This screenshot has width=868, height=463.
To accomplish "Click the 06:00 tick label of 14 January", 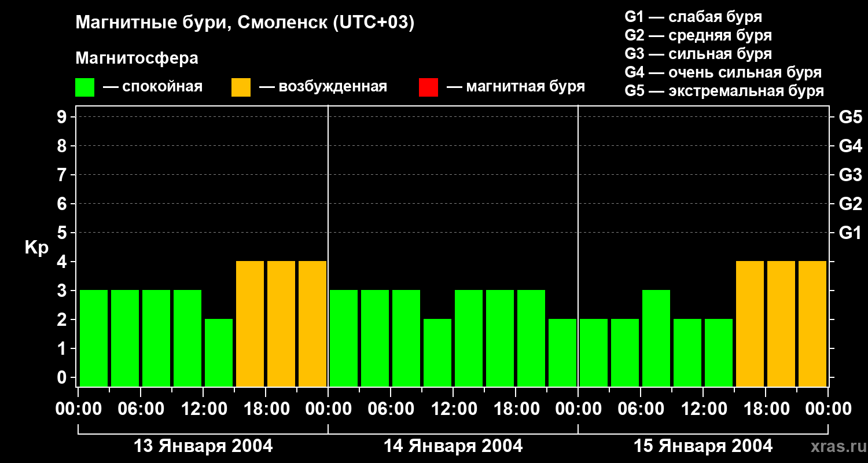I will (x=391, y=409).
